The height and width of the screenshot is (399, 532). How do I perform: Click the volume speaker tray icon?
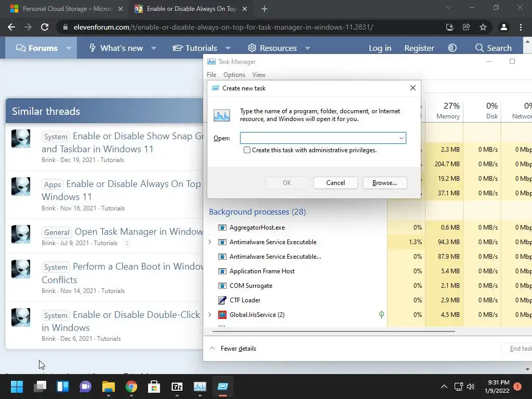pyautogui.click(x=471, y=387)
